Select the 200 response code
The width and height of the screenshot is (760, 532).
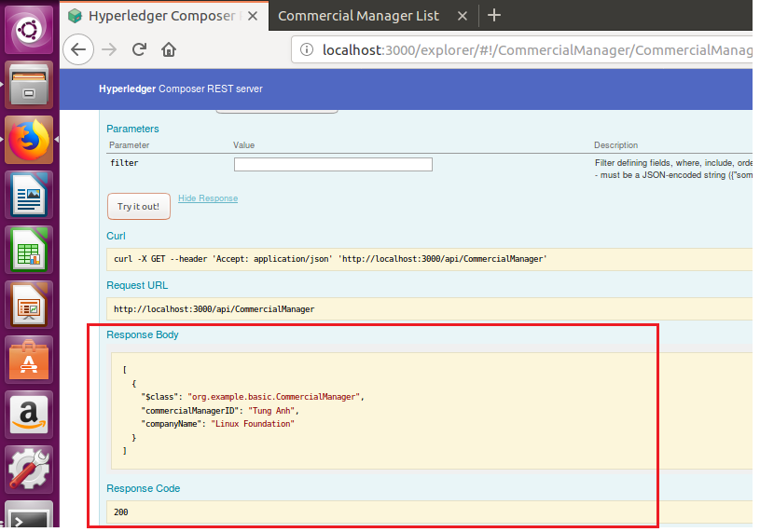(x=120, y=512)
